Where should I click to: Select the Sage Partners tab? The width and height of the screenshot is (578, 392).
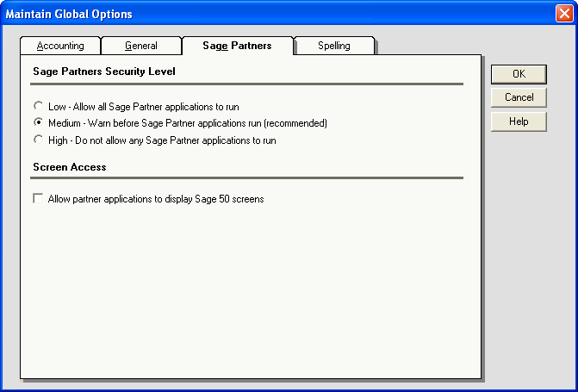[x=237, y=45]
